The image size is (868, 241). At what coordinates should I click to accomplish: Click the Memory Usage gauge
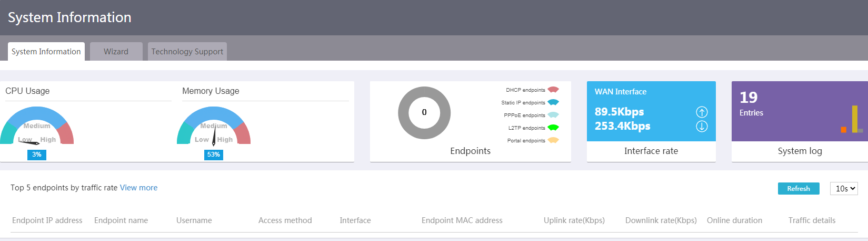(214, 126)
